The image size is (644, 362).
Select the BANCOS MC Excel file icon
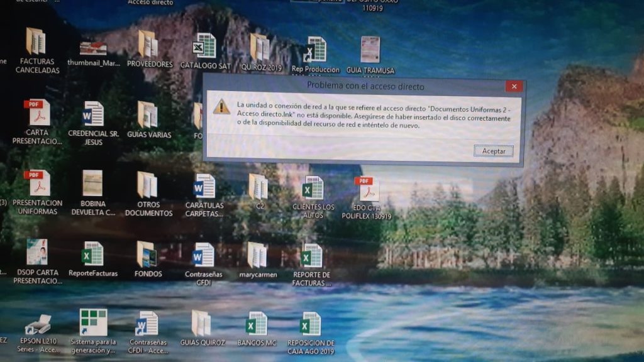point(257,324)
